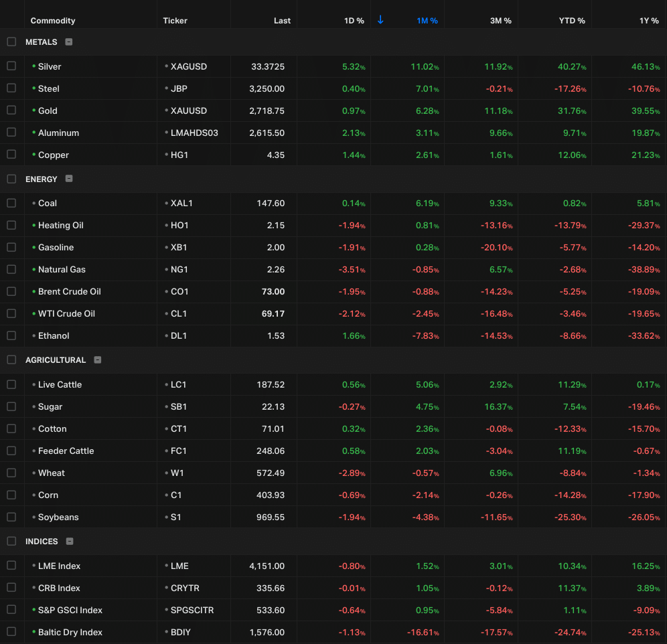Click Gasoline's 3M change -20.10%

(x=496, y=247)
